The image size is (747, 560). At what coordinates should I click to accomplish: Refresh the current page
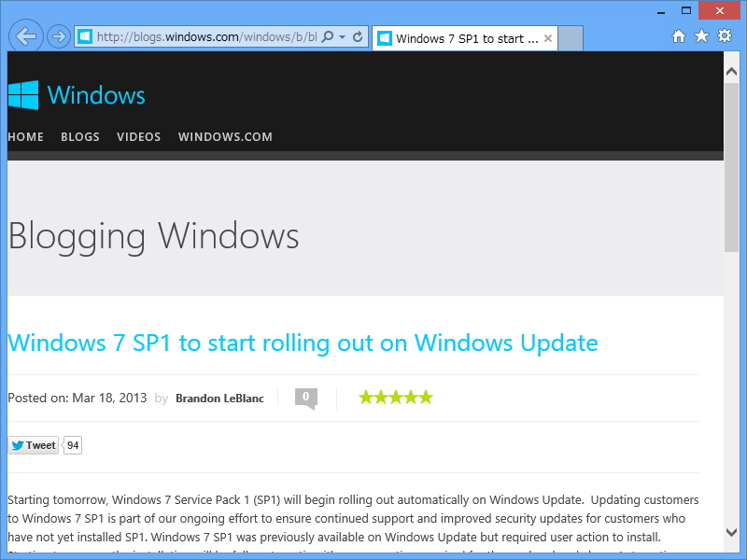pos(357,35)
